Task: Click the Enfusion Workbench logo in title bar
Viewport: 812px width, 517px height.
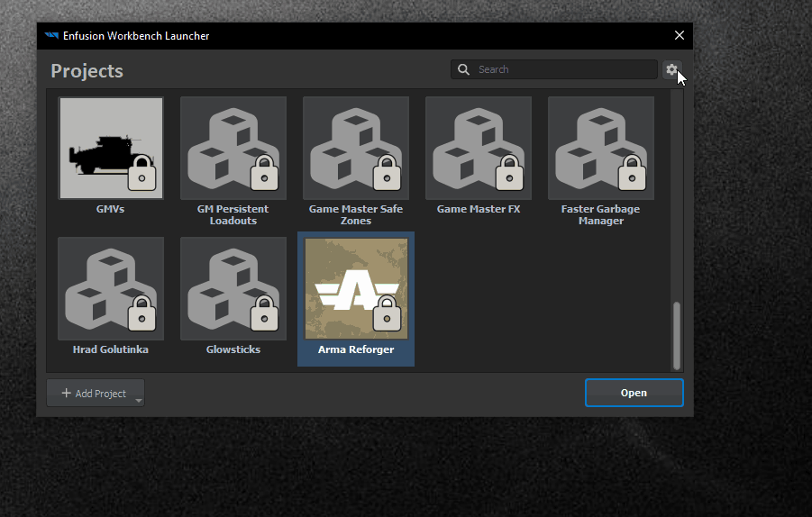Action: (x=51, y=36)
